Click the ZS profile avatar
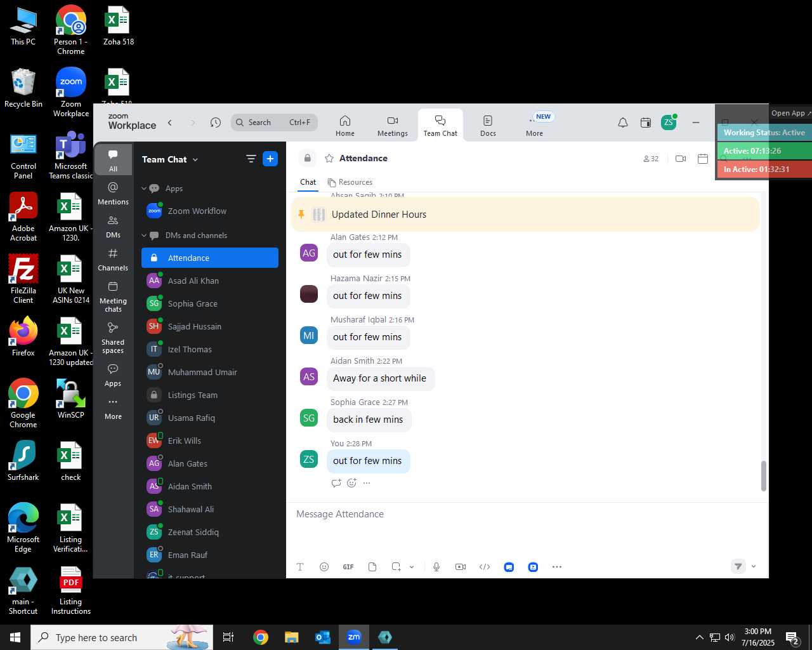This screenshot has width=812, height=650. click(669, 123)
